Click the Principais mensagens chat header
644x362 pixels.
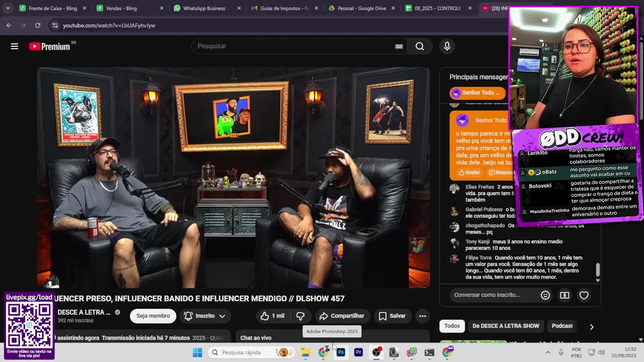(x=479, y=77)
